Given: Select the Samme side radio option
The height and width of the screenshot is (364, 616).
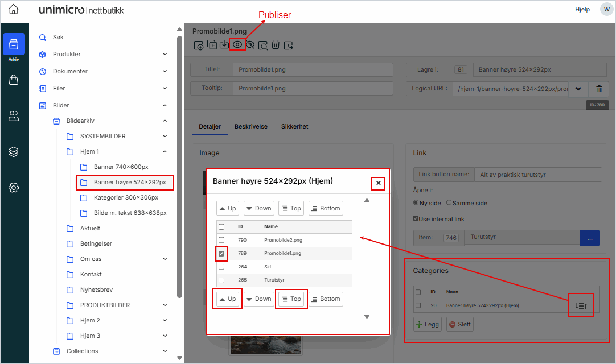Looking at the screenshot, I should [x=449, y=203].
